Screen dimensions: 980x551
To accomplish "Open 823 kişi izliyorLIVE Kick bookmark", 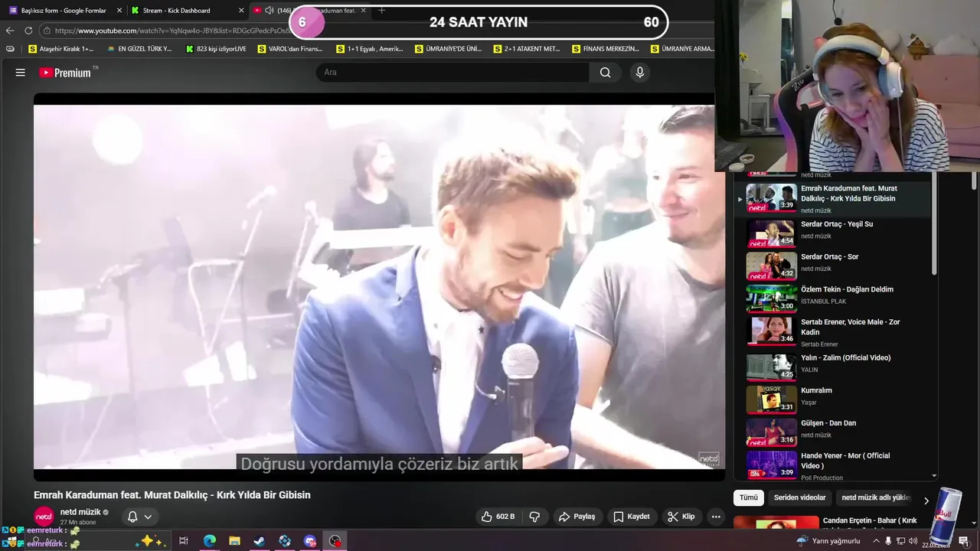I will tap(216, 49).
